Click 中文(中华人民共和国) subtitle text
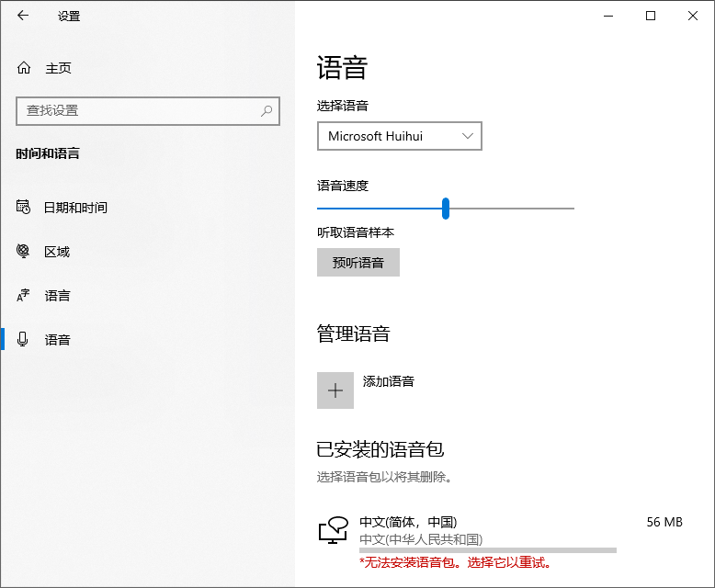Viewport: 715px width, 588px height. click(421, 539)
